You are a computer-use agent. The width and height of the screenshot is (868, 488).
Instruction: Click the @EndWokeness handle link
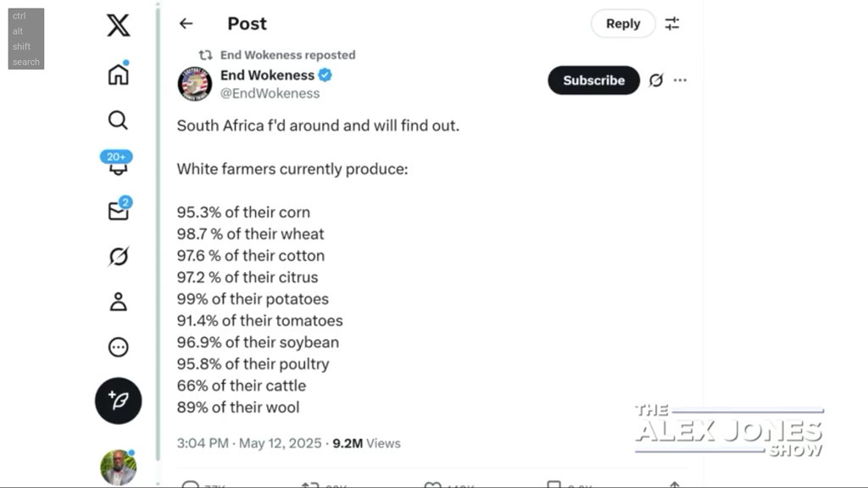click(x=270, y=93)
